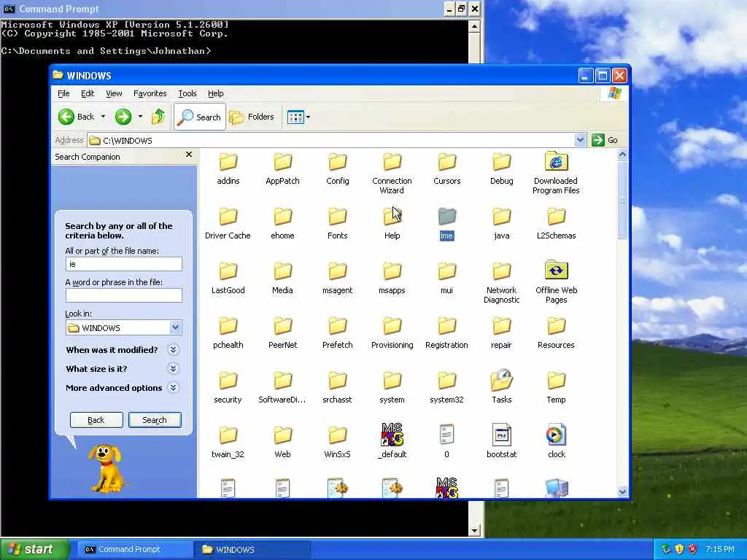
Task: Select the Prefetch folder
Action: [337, 332]
